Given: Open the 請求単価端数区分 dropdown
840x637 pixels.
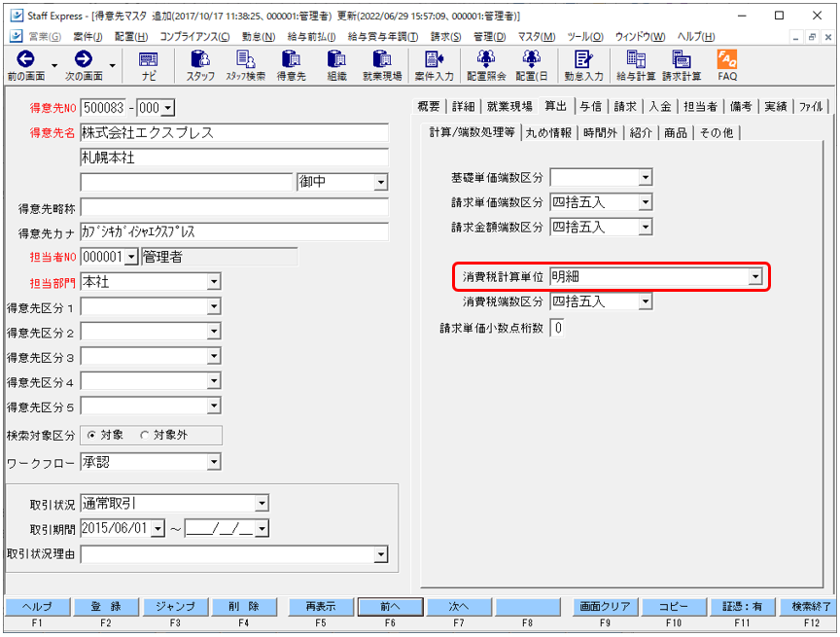Looking at the screenshot, I should [646, 202].
